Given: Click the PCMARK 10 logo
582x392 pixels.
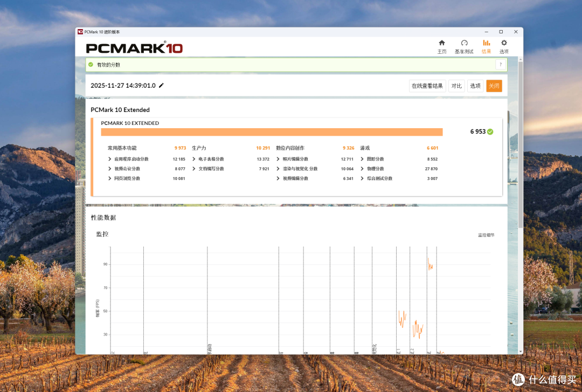Looking at the screenshot, I should 134,48.
